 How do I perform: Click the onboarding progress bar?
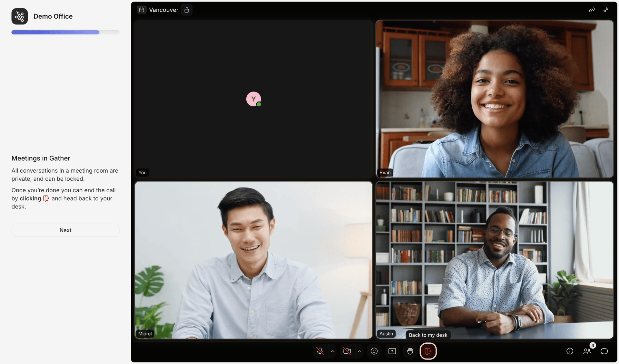pyautogui.click(x=65, y=32)
